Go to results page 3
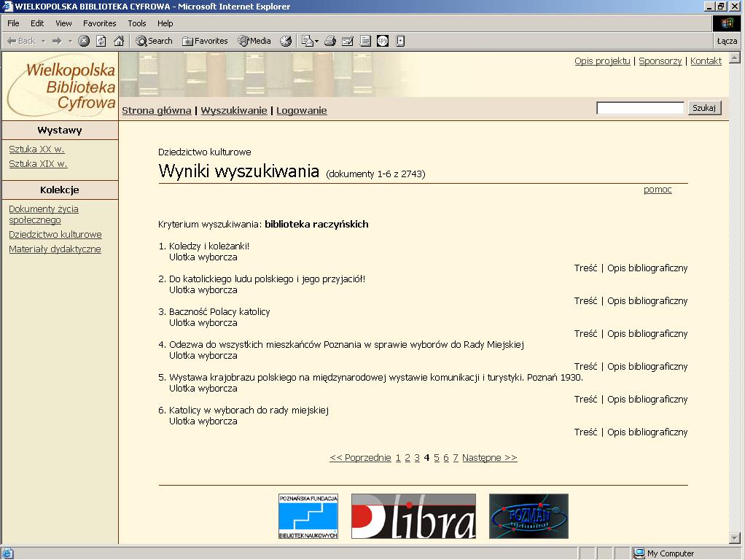This screenshot has height=560, width=745. point(417,458)
